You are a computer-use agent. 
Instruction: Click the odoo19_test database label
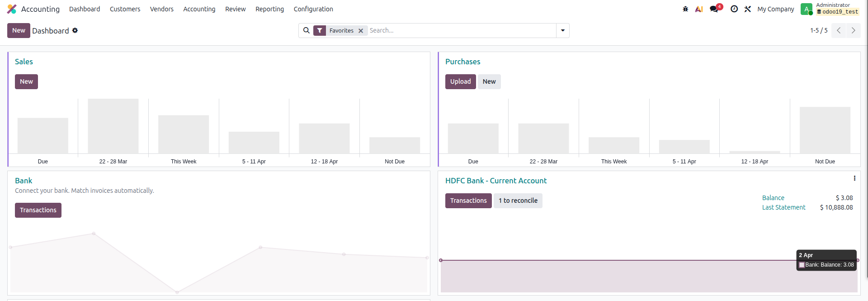(x=837, y=12)
